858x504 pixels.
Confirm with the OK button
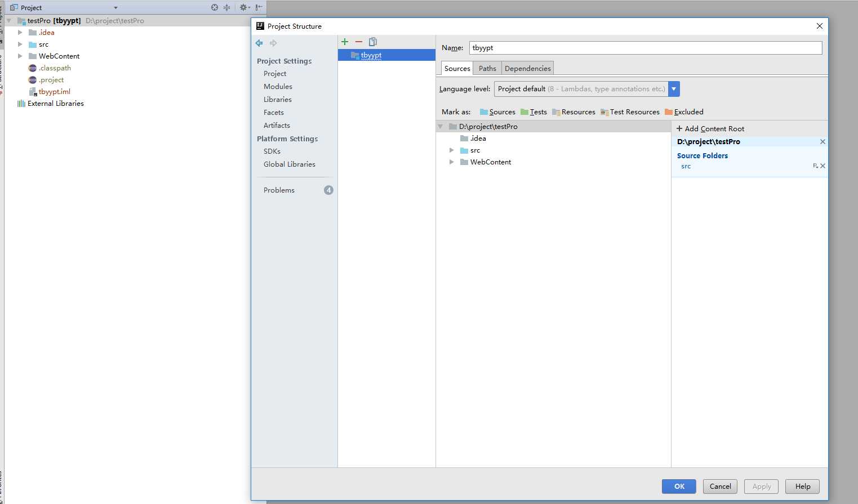[679, 487]
